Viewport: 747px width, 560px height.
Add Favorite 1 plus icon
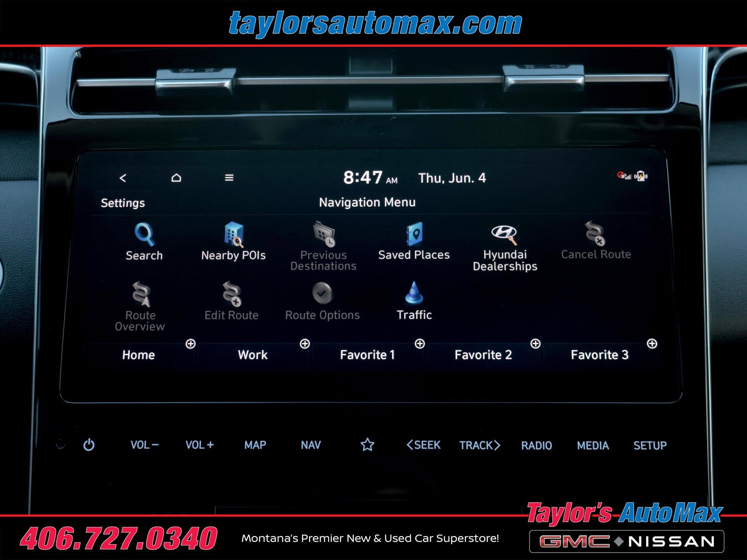420,344
